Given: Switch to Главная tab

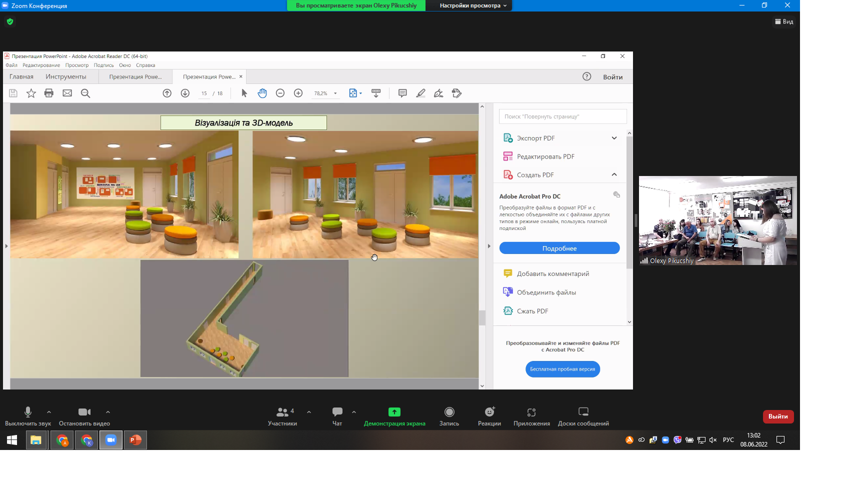Looking at the screenshot, I should [x=21, y=76].
